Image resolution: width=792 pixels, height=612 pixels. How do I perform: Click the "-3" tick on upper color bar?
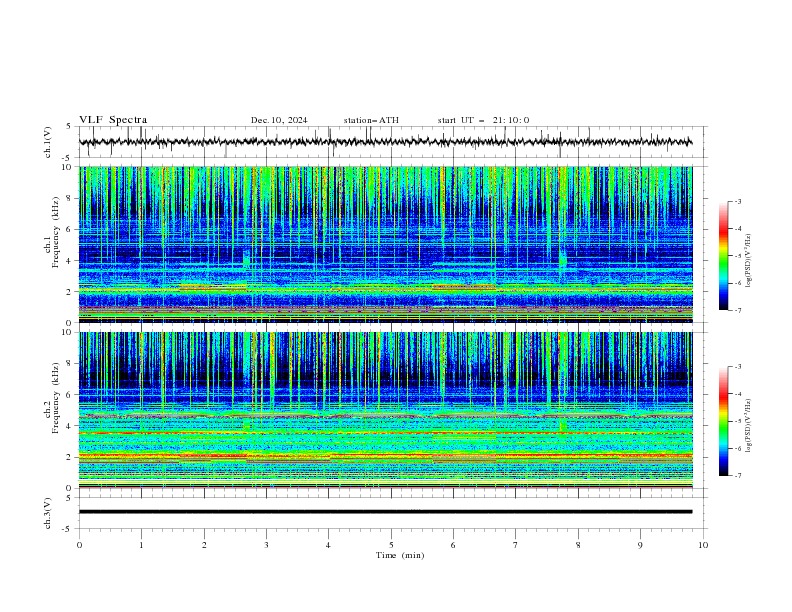pyautogui.click(x=737, y=201)
